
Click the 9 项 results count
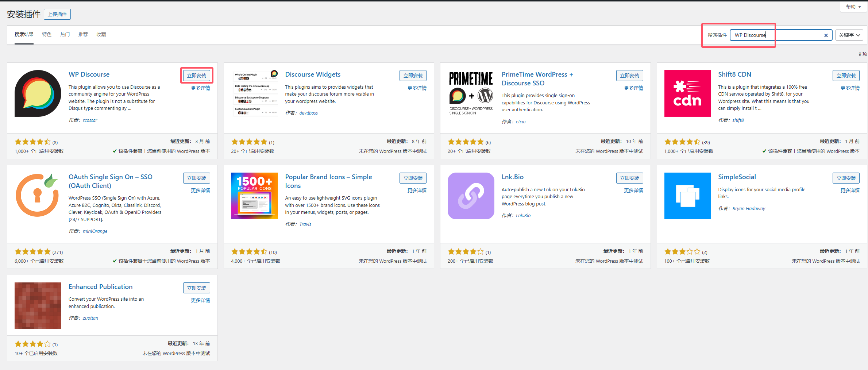[863, 54]
